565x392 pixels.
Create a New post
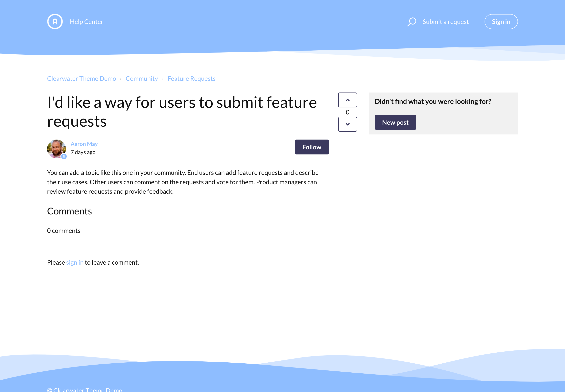click(x=395, y=122)
